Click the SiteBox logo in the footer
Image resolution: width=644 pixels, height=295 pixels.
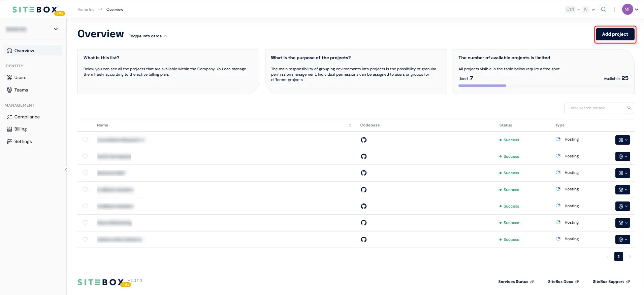click(x=104, y=282)
